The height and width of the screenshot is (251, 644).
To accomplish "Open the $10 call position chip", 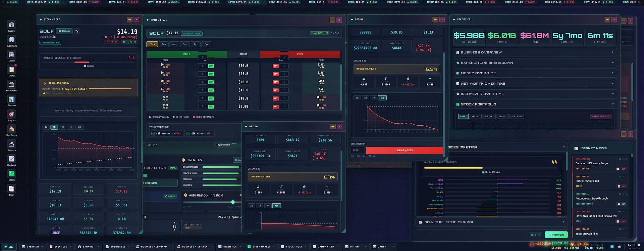I will [200, 133].
